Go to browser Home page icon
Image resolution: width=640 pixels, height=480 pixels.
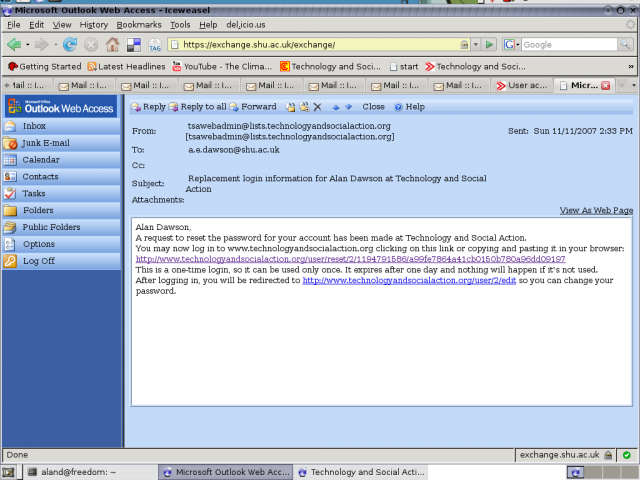(112, 44)
